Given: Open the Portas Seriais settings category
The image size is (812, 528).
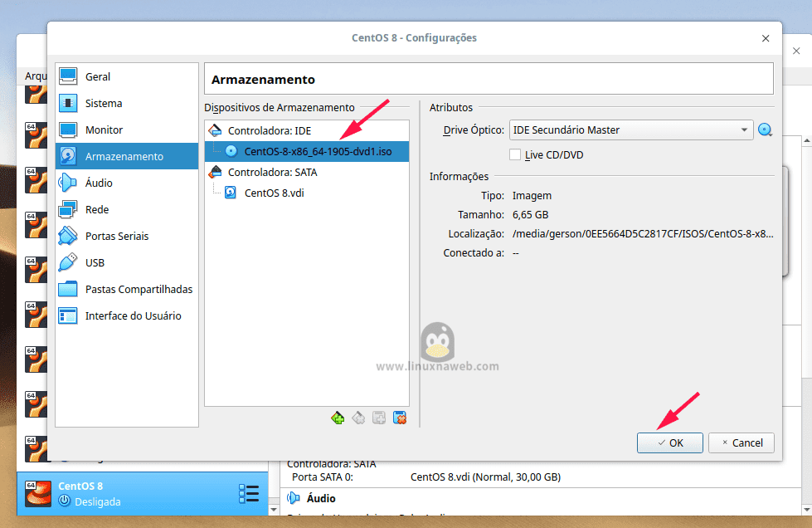Looking at the screenshot, I should [126, 236].
